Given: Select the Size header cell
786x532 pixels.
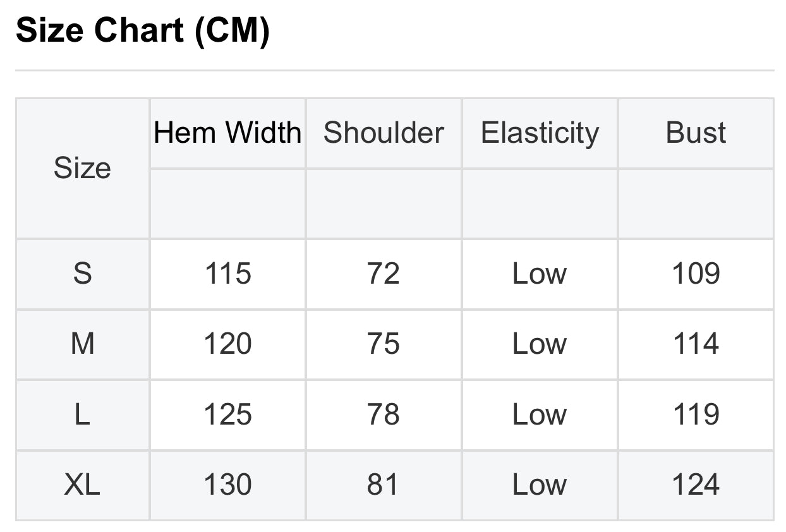Looking at the screenshot, I should click(x=82, y=168).
